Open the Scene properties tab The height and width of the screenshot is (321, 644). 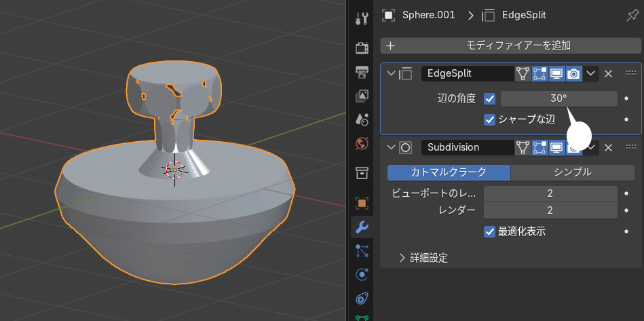click(362, 120)
